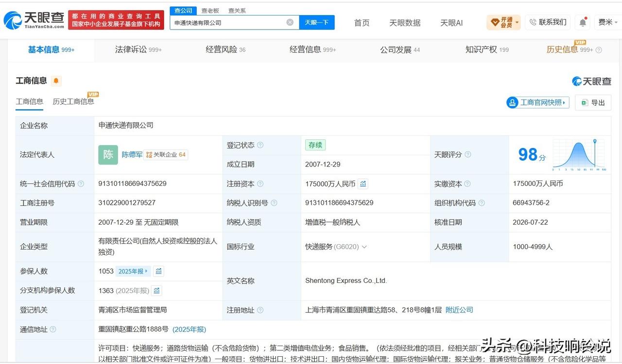Expand the 开通会员 membership dropdown
Screen dimensions: 622x364
(503, 22)
